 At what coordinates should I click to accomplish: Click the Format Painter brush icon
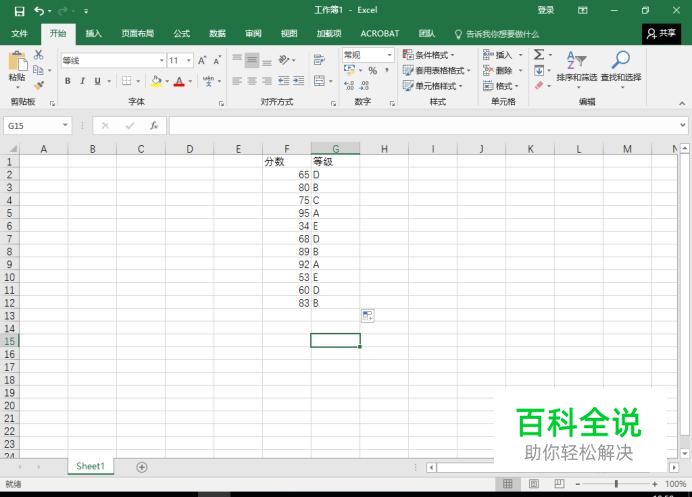coord(38,85)
